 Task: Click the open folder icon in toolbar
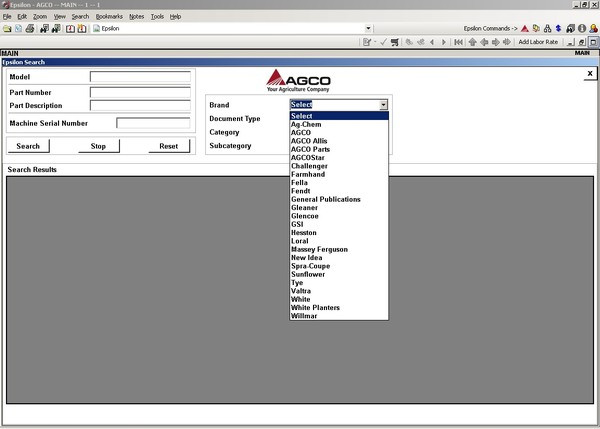(8, 28)
